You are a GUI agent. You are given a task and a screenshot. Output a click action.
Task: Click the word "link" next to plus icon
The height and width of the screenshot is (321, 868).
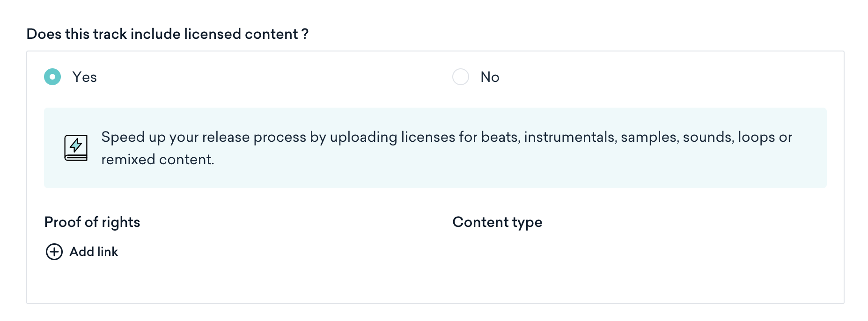(x=108, y=252)
